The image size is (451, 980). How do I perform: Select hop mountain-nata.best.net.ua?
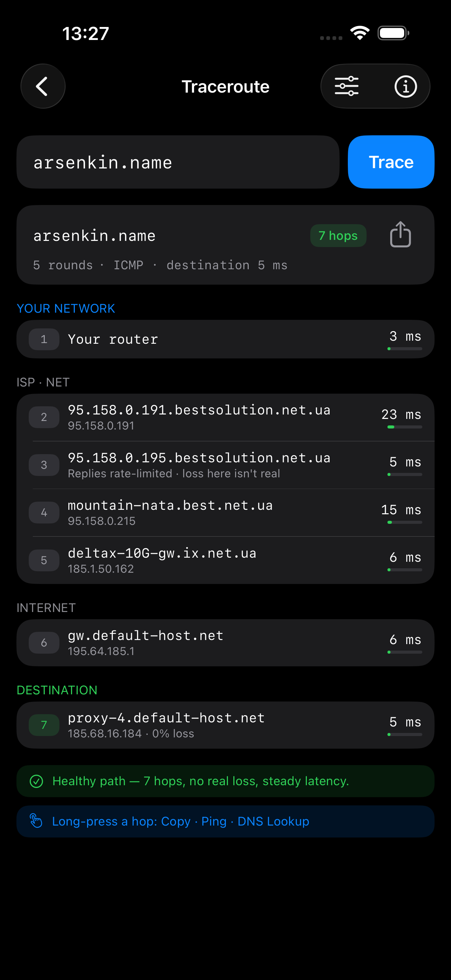point(225,513)
